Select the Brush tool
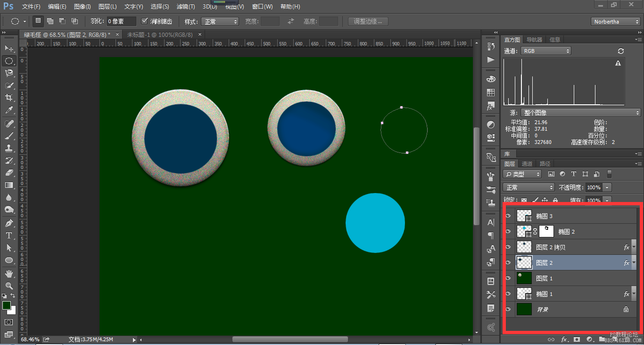Viewport: 644px width, 345px height. (9, 136)
